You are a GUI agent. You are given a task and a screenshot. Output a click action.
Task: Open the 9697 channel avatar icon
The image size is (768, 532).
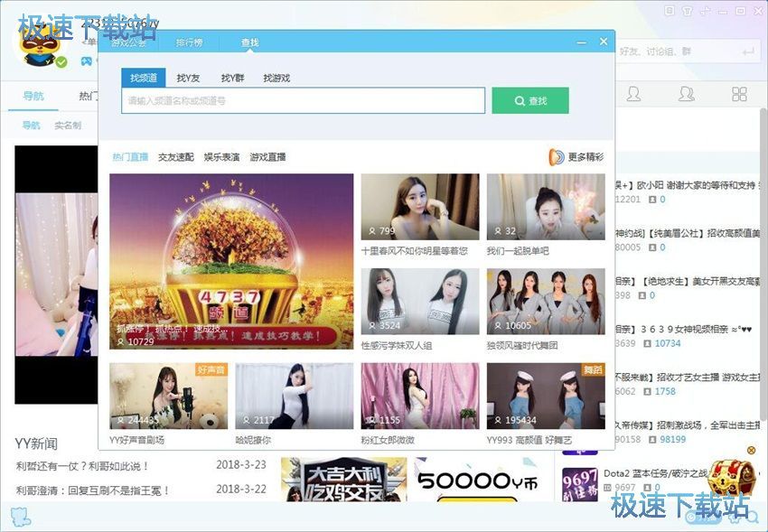pyautogui.click(x=580, y=483)
